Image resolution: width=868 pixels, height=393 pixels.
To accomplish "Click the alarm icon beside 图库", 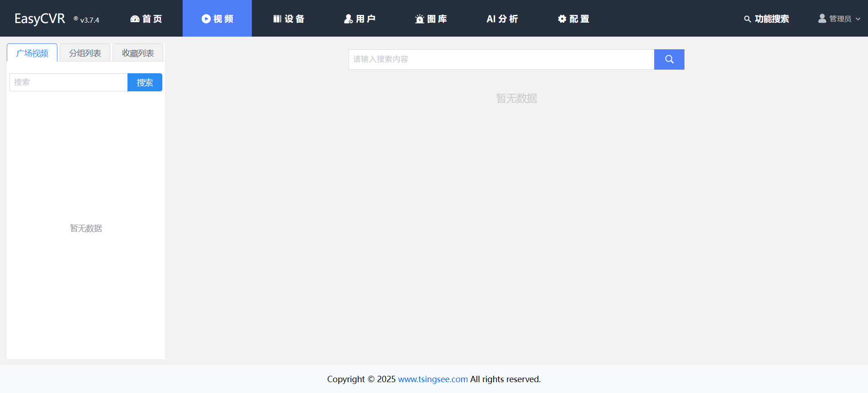I will click(x=420, y=19).
